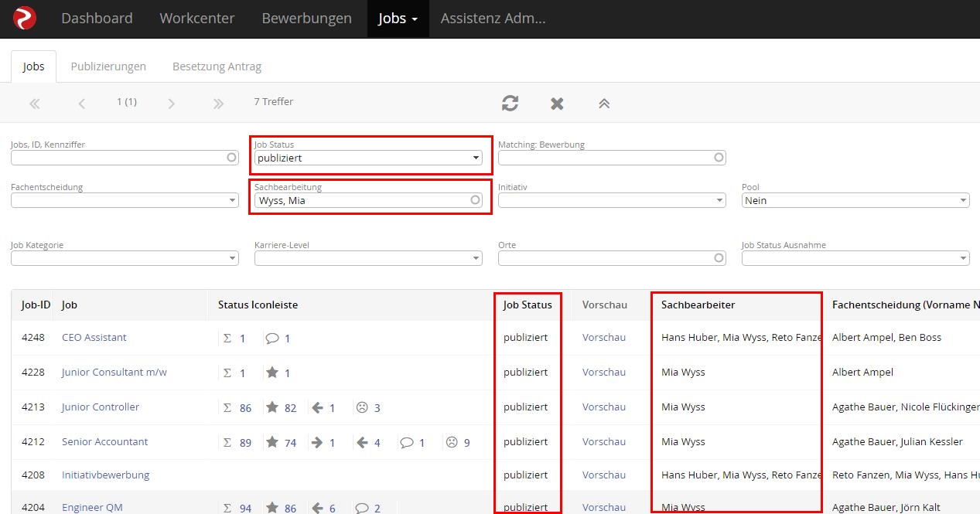Switch to the Besetzung Antrag tab
Image resolution: width=980 pixels, height=514 pixels.
tap(217, 66)
